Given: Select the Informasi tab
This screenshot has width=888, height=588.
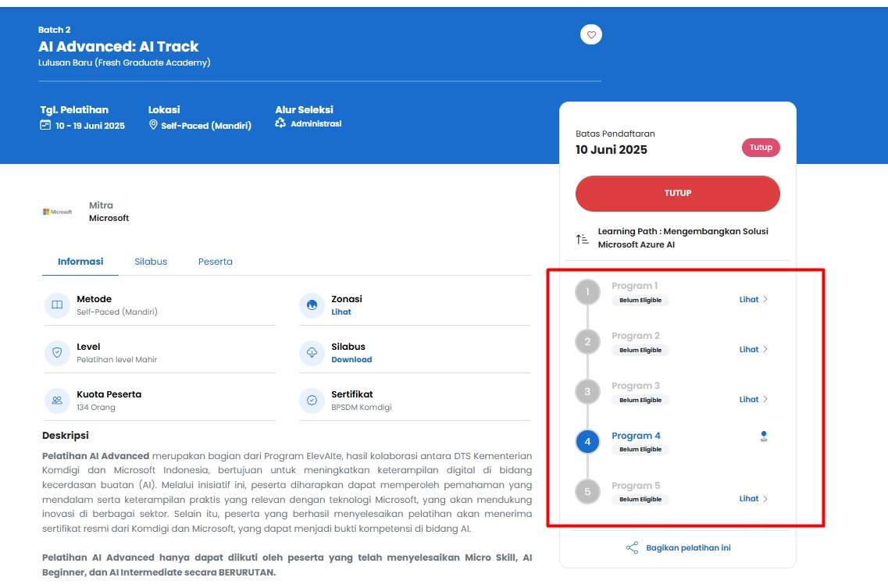Looking at the screenshot, I should coord(80,262).
